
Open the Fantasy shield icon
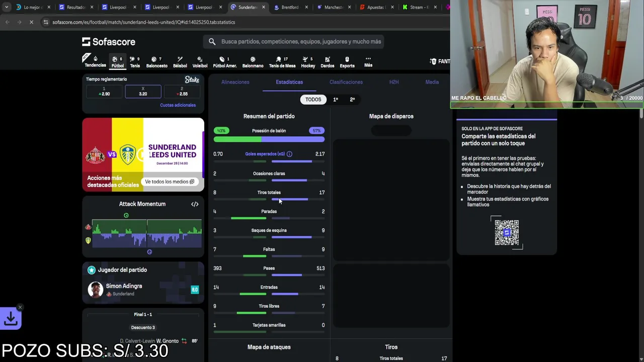tap(433, 61)
